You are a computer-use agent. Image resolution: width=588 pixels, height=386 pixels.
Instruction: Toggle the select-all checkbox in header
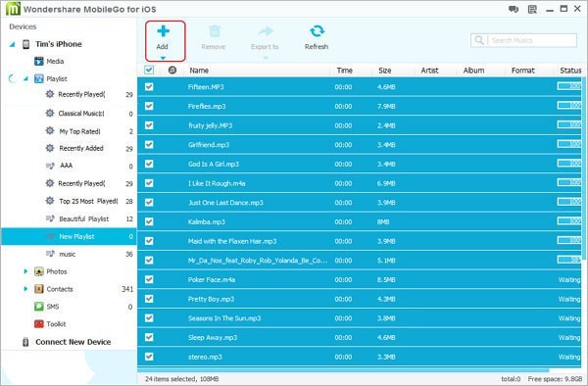coord(149,70)
